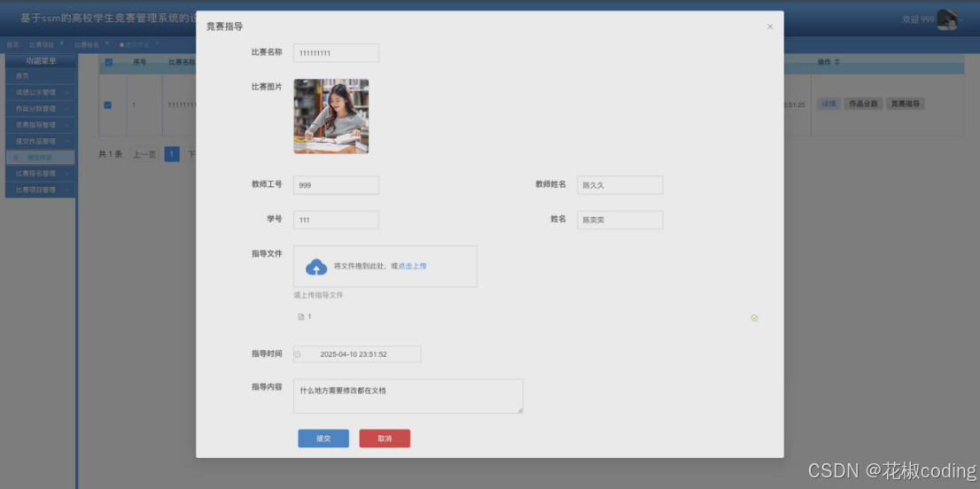
Task: Click the 欢迎 999 text
Action: (918, 20)
